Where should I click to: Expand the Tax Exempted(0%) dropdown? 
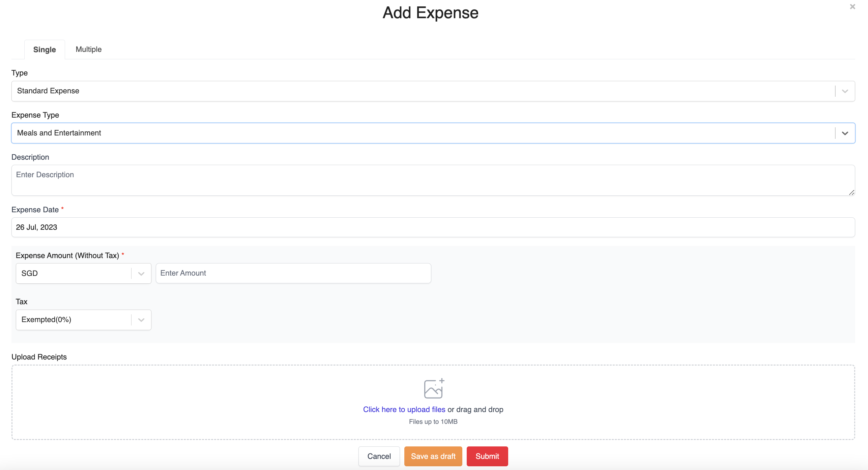coord(141,320)
